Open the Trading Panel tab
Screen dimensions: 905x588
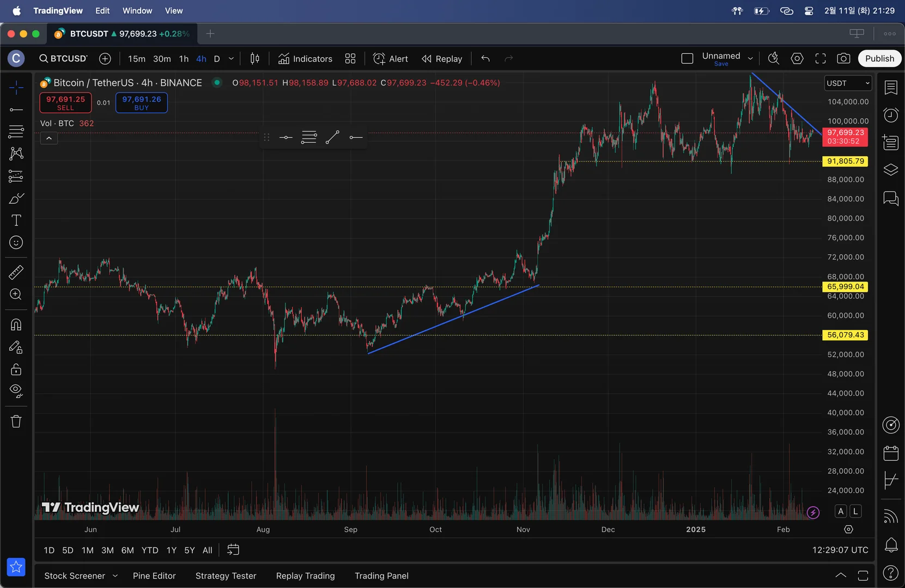(381, 576)
